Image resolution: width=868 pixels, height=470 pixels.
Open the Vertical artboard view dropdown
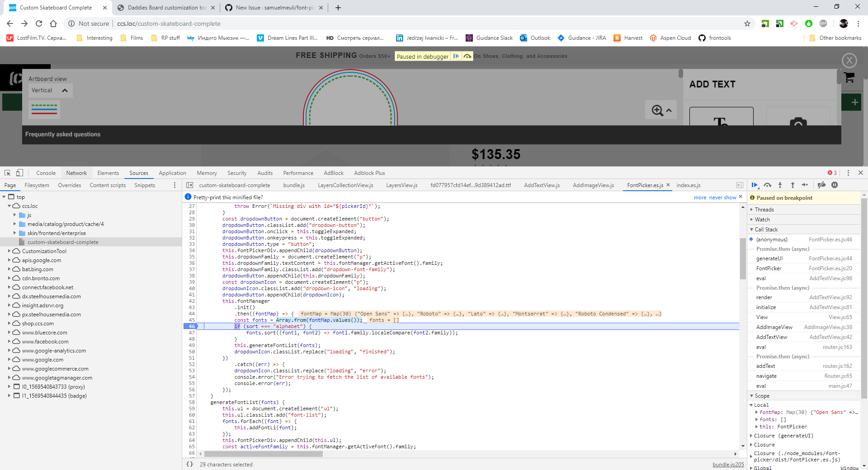50,90
